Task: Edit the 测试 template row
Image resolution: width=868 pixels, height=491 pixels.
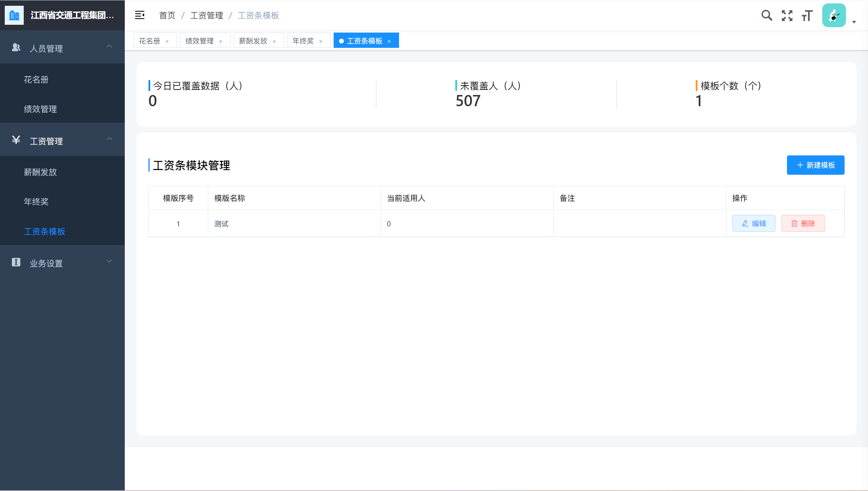Action: [754, 223]
